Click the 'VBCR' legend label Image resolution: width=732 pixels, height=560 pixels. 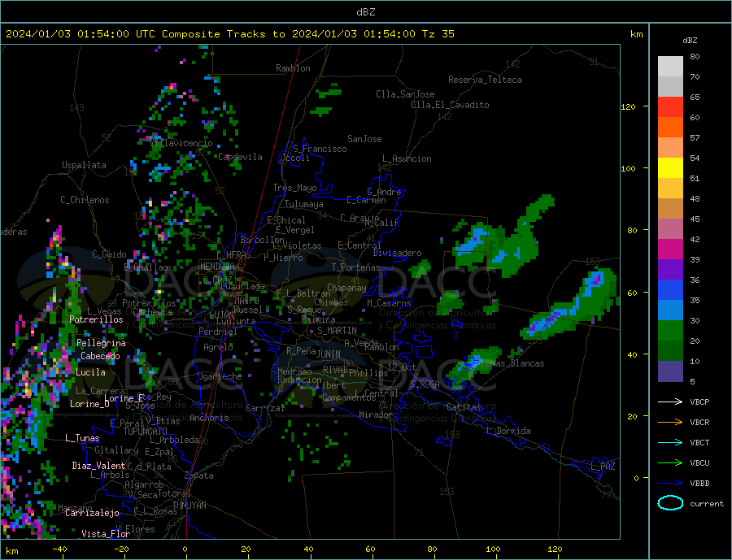tap(699, 423)
